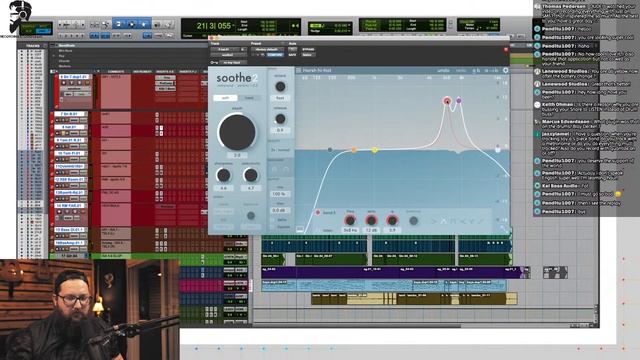
Task: Select track name 12 RBB Room.01
Action: [x=69, y=179]
